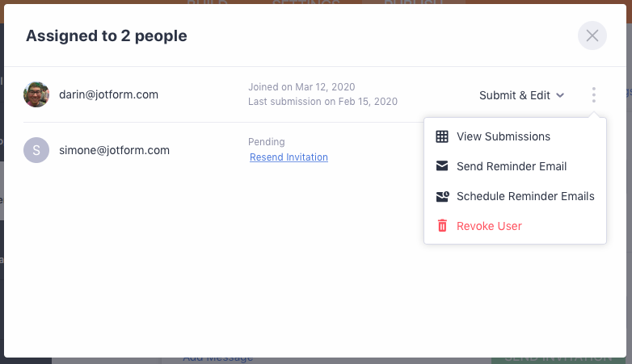
Task: Click darin's profile photo avatar
Action: click(36, 94)
